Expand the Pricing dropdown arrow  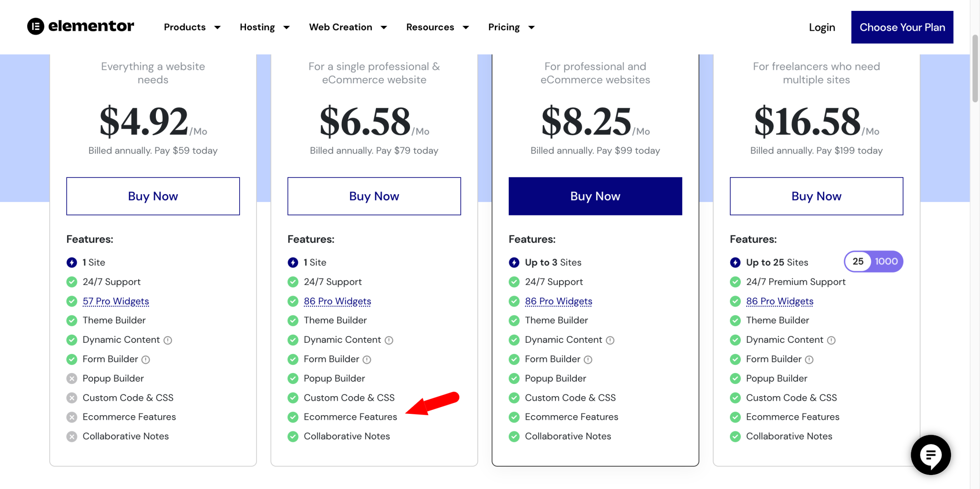point(531,28)
